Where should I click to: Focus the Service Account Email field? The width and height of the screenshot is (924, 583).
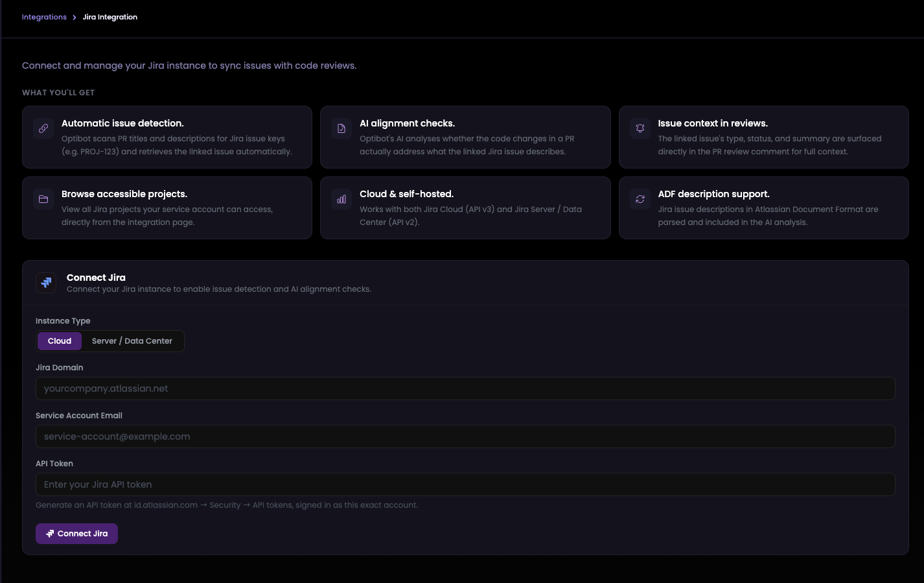coord(465,436)
